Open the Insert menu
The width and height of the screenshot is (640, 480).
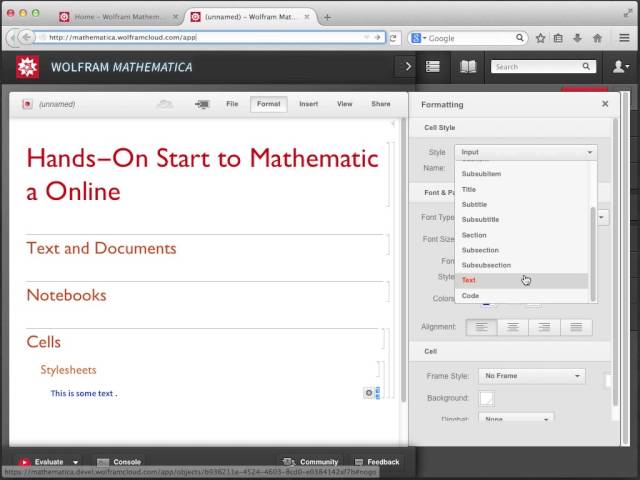pos(308,104)
